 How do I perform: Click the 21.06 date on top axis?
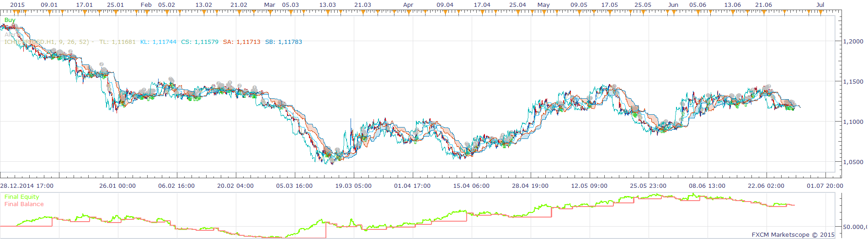[764, 5]
